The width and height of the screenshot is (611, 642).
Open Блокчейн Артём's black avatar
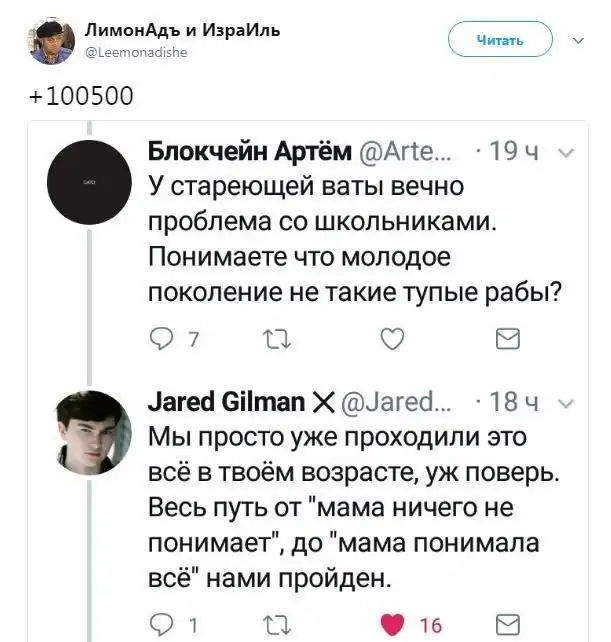(89, 182)
